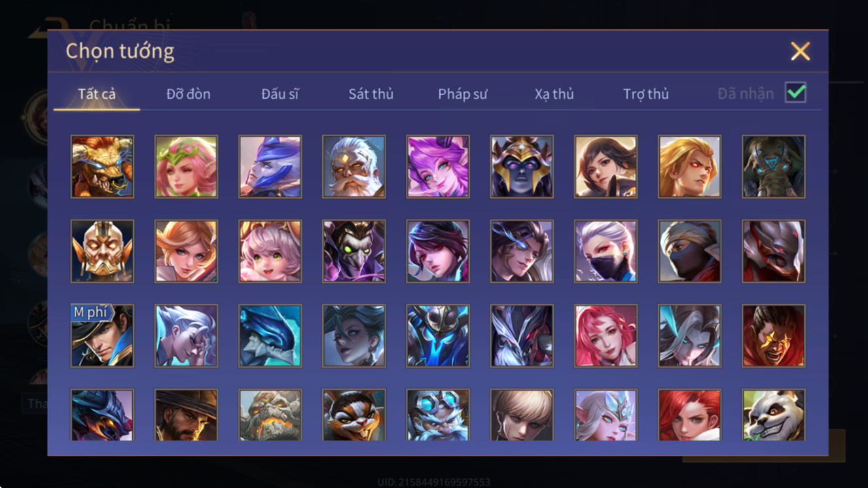Open the 'Đấu sĩ' tab
This screenshot has height=488, width=868.
[280, 94]
